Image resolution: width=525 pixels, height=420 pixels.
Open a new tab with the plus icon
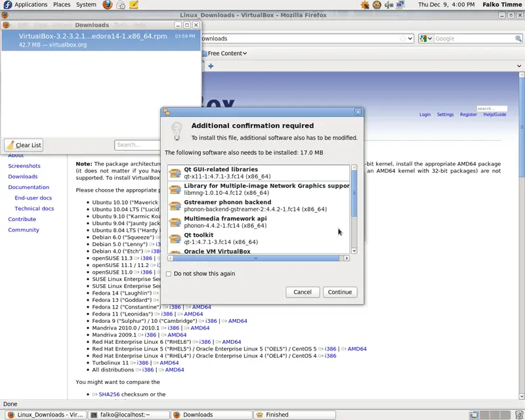pos(211,66)
